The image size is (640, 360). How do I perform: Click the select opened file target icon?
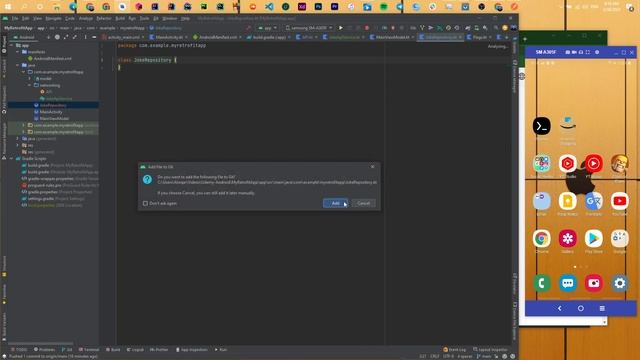[x=57, y=37]
